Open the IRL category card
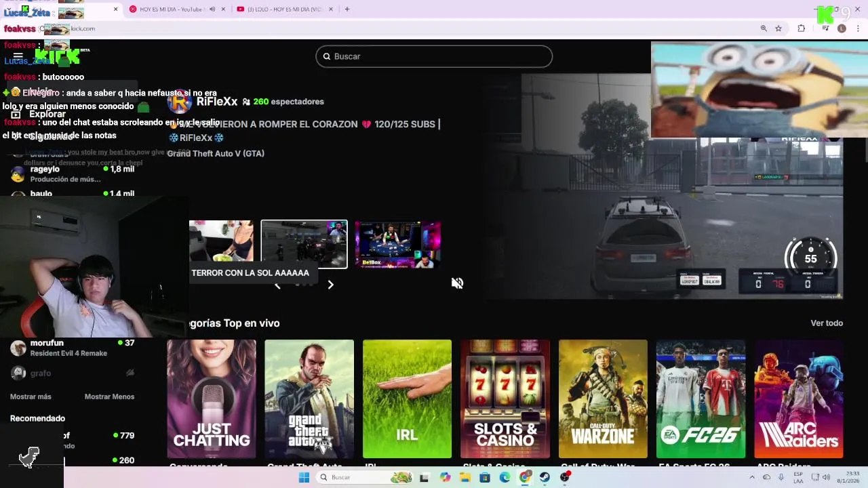The width and height of the screenshot is (868, 488). pyautogui.click(x=407, y=399)
